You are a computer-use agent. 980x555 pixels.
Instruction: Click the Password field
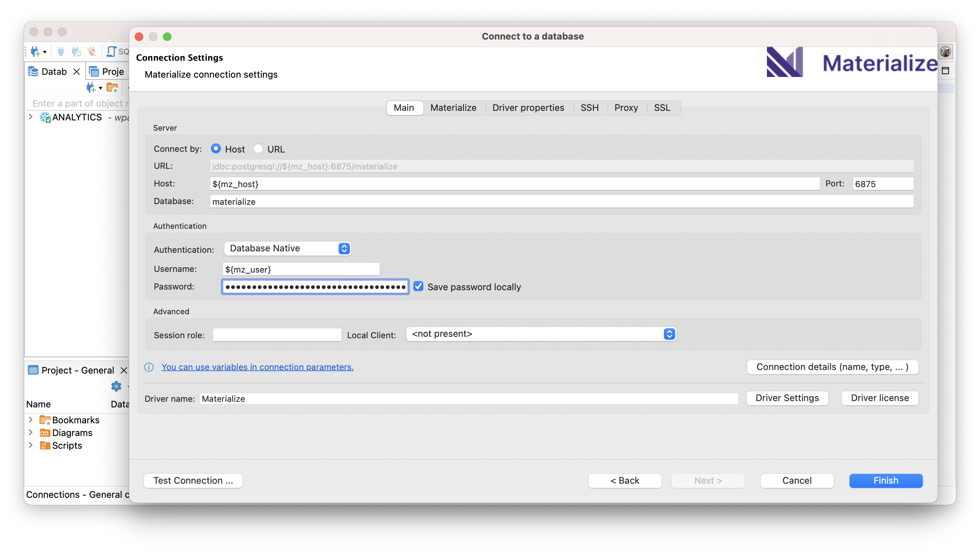click(x=315, y=287)
